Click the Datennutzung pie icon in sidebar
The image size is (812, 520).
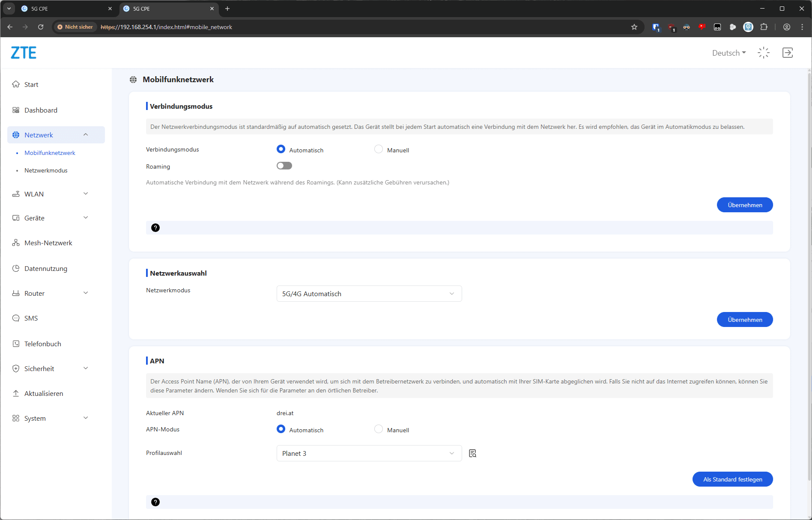(16, 268)
